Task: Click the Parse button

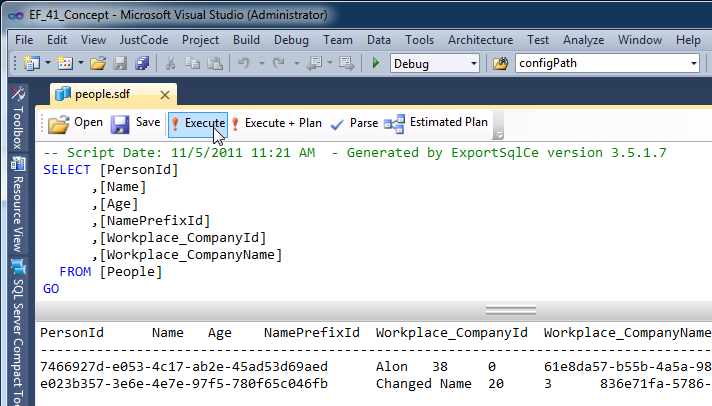Action: [354, 124]
